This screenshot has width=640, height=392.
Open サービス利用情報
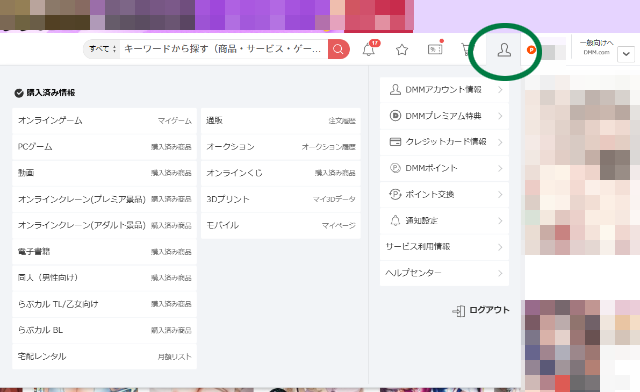pos(444,247)
